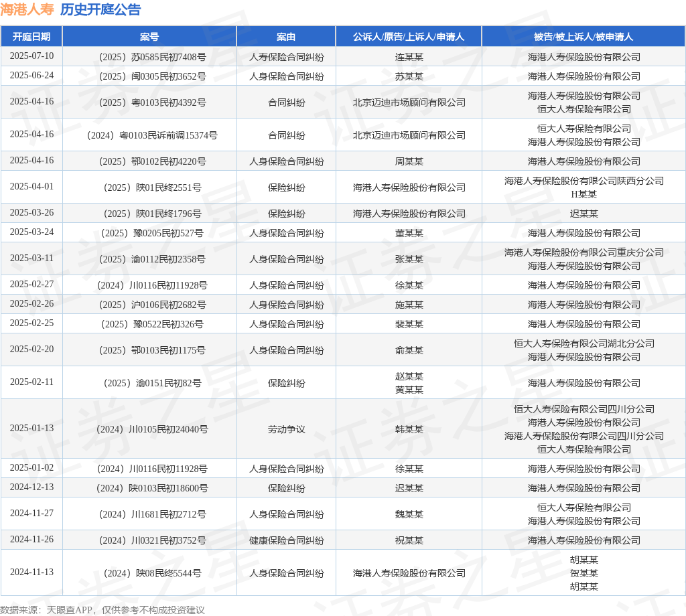
Task: Click date cell 2024-11-13
Action: (32, 572)
